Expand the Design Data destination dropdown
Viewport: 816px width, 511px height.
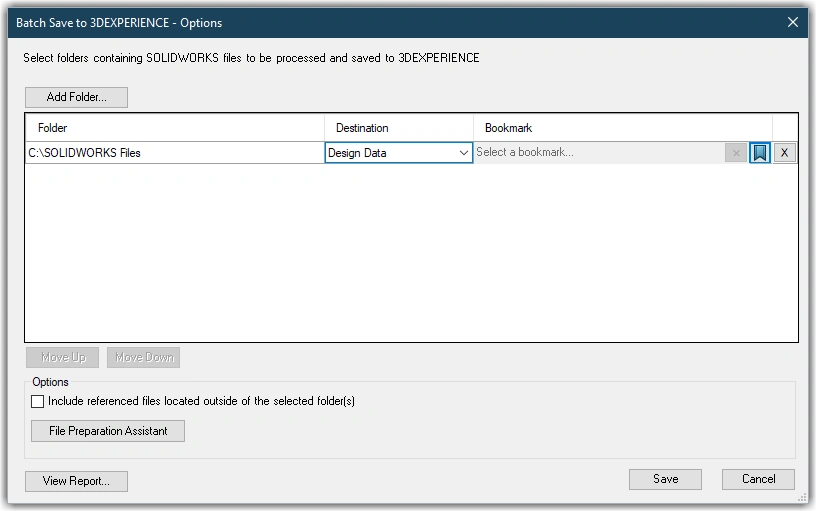464,153
